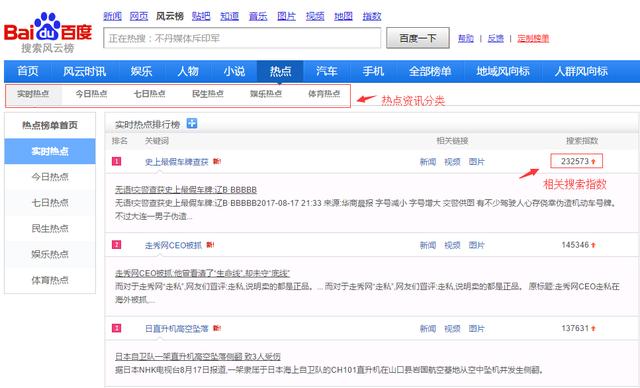Click the search input field
The image size is (640, 388).
[242, 38]
